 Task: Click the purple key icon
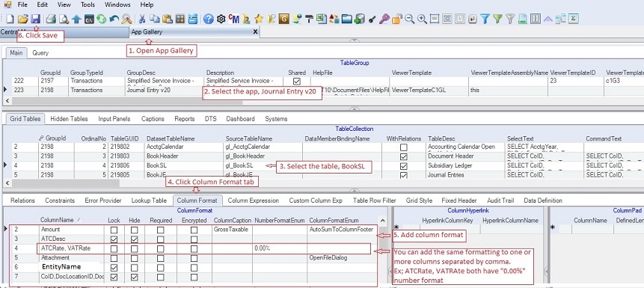[384, 19]
